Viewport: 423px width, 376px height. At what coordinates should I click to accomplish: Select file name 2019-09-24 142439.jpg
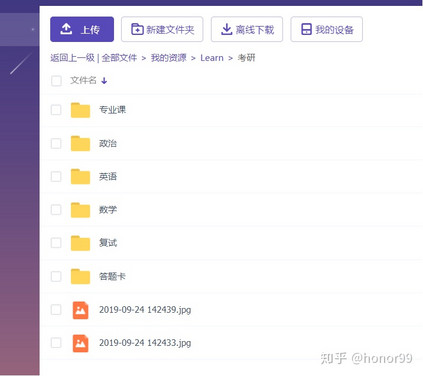pos(145,310)
